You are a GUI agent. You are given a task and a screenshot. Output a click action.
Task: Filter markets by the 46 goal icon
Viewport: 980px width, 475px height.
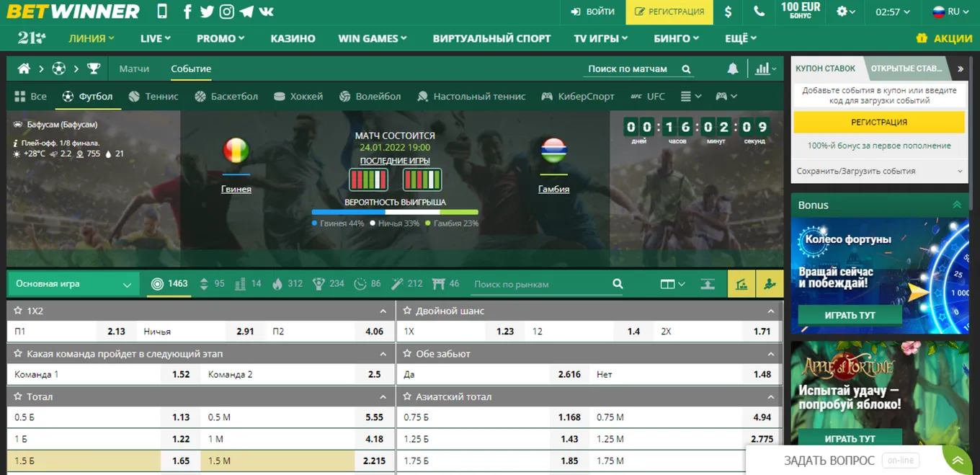(x=445, y=283)
